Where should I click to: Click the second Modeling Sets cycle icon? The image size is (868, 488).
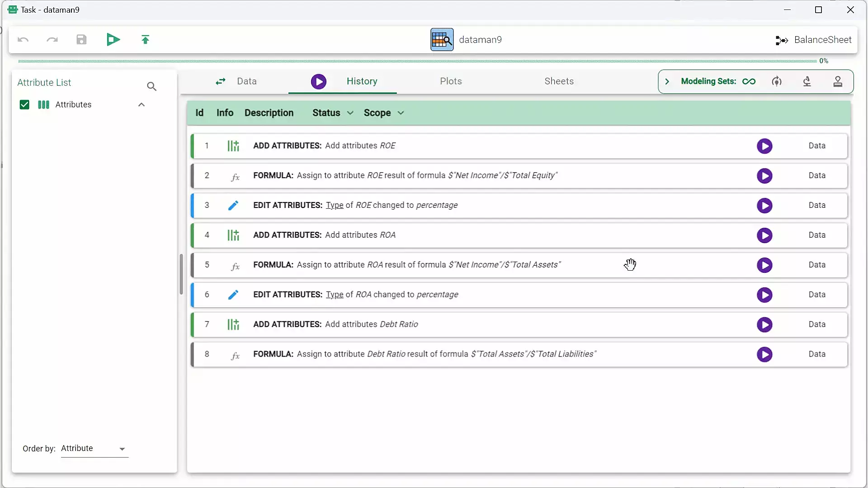pyautogui.click(x=776, y=82)
